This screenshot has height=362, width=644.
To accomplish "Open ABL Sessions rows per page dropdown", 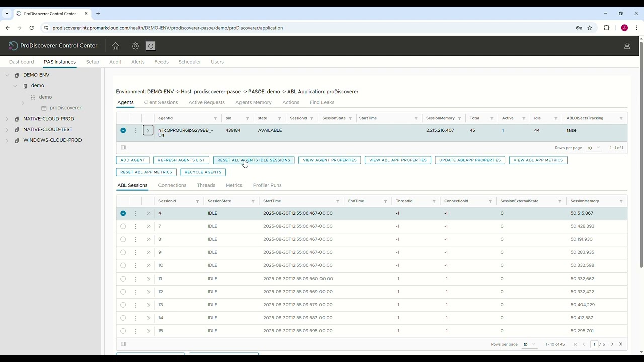I will tap(529, 344).
